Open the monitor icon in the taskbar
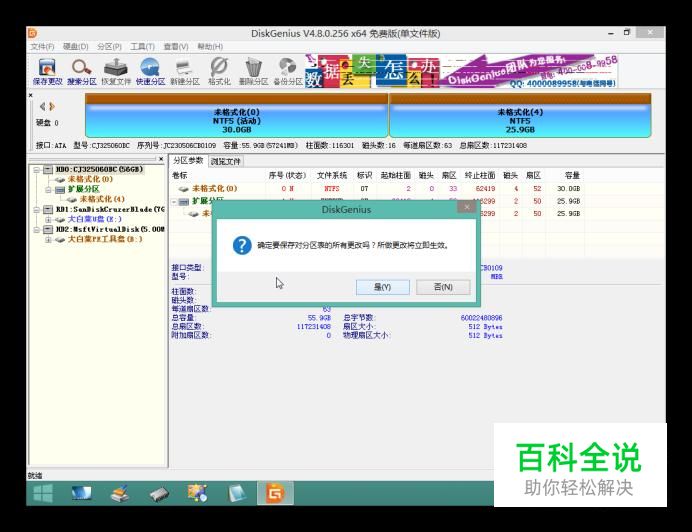Image resolution: width=692 pixels, height=532 pixels. coord(81,493)
